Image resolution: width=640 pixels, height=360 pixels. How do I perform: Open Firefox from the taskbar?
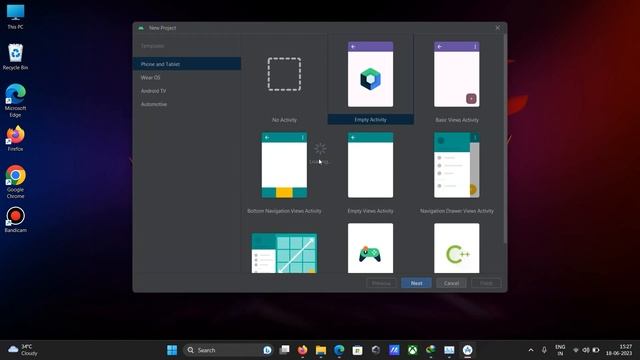[x=302, y=350]
